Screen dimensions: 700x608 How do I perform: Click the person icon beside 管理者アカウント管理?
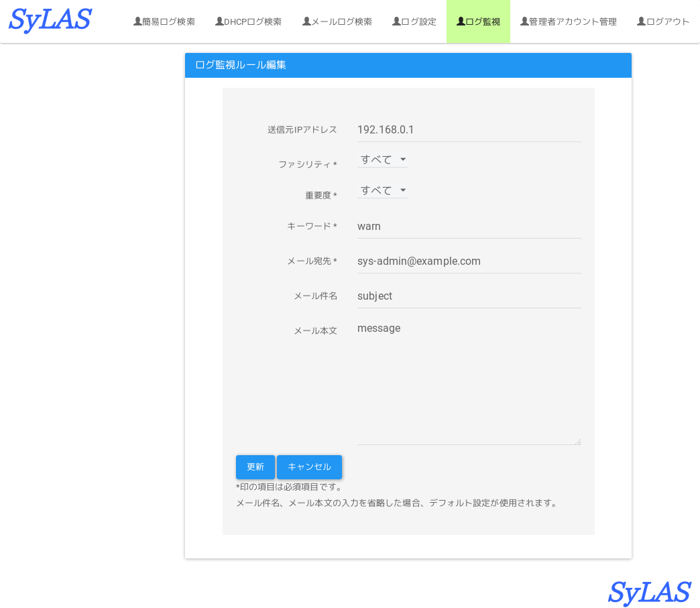point(524,21)
